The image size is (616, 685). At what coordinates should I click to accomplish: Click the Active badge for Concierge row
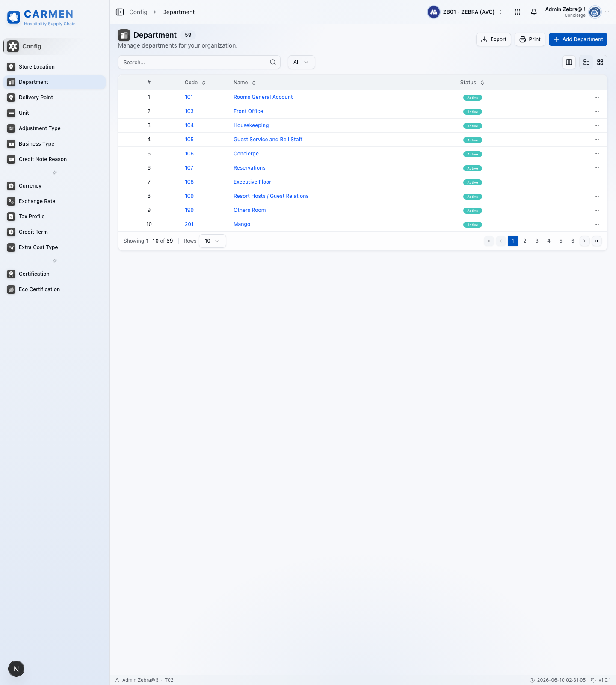click(x=473, y=154)
